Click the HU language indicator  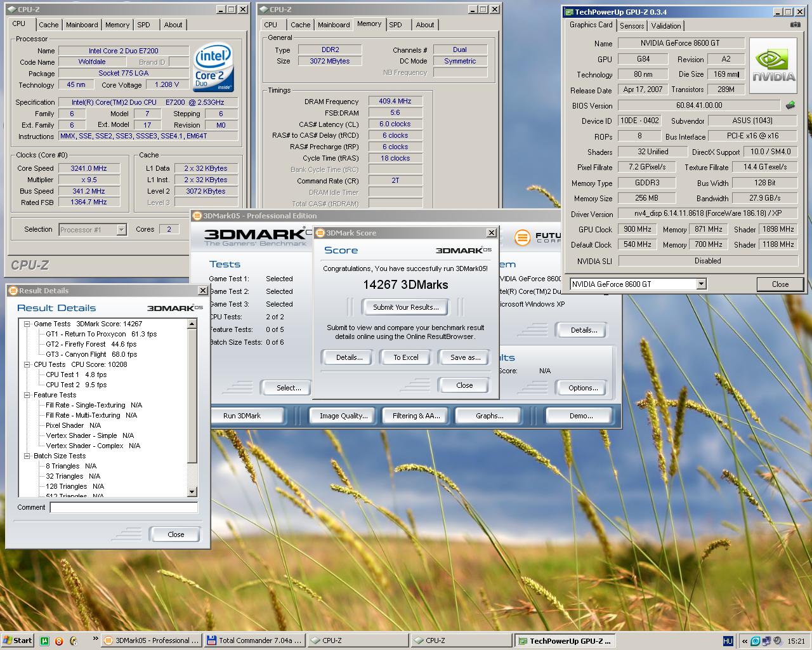pyautogui.click(x=728, y=641)
